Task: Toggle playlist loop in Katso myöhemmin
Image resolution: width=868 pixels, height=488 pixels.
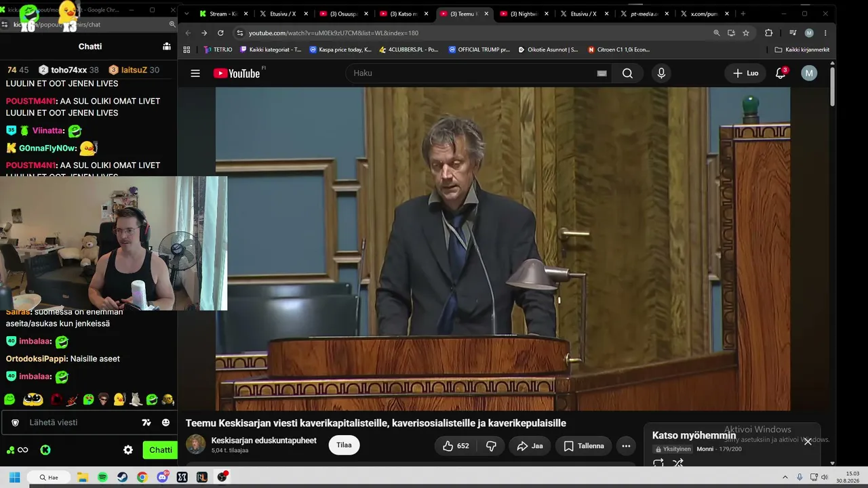Action: click(658, 464)
